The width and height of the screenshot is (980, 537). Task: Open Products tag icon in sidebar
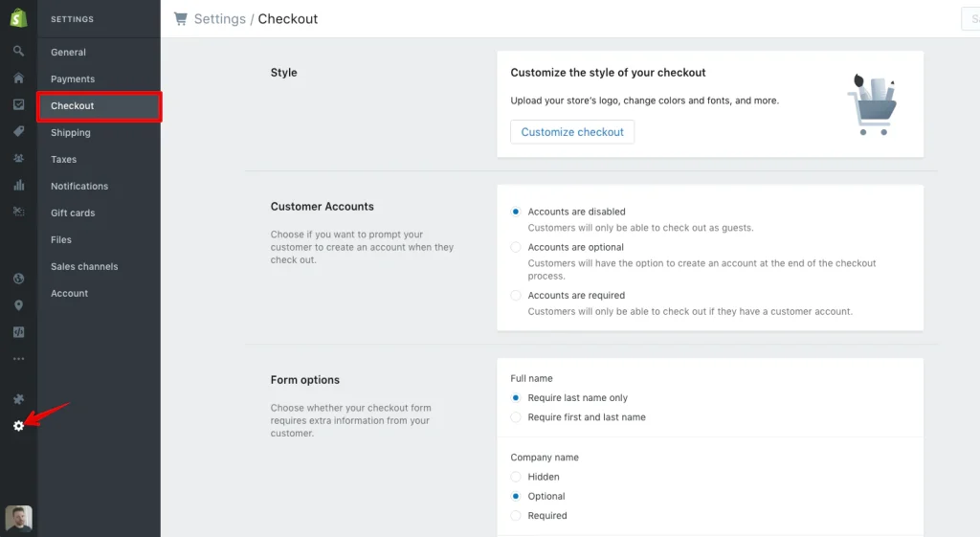point(18,131)
